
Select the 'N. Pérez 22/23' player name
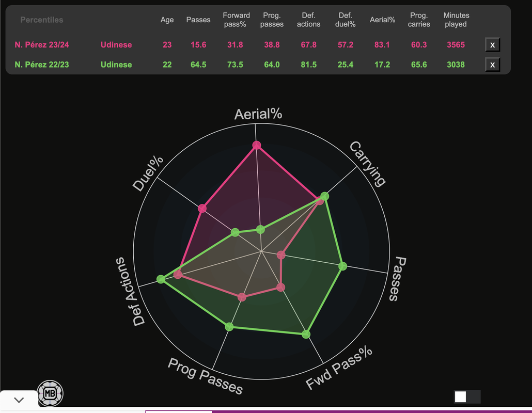(42, 65)
